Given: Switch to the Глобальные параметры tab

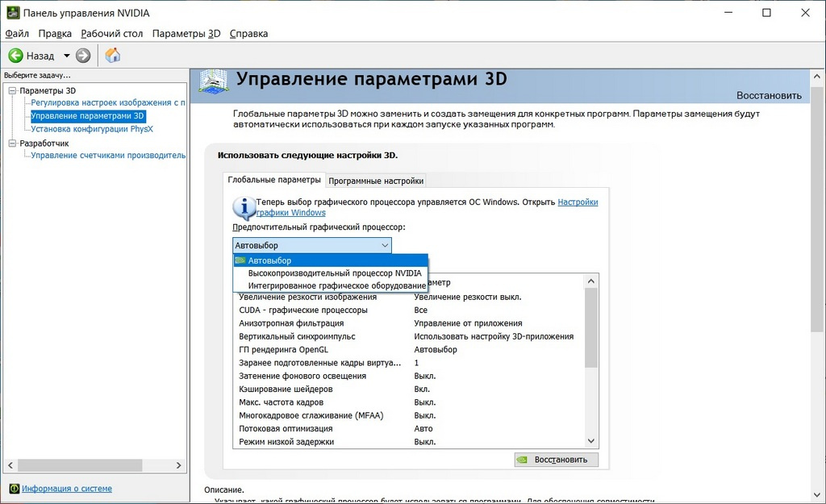Looking at the screenshot, I should 274,180.
